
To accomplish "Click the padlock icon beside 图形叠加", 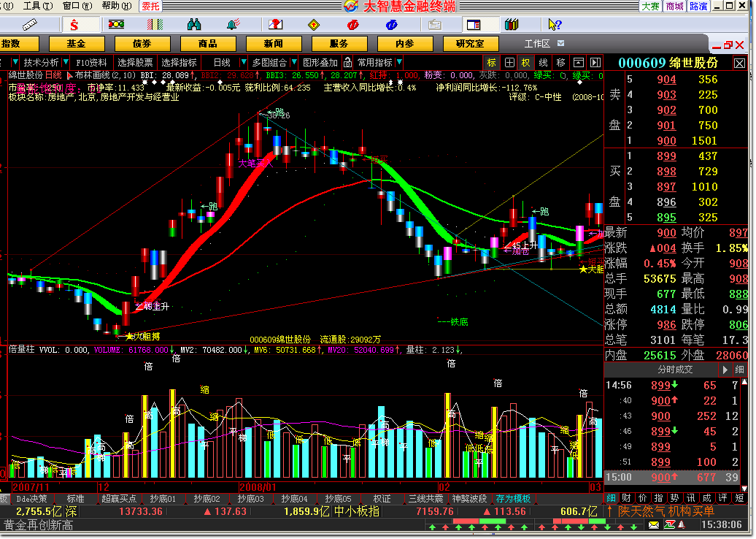I will click(347, 62).
